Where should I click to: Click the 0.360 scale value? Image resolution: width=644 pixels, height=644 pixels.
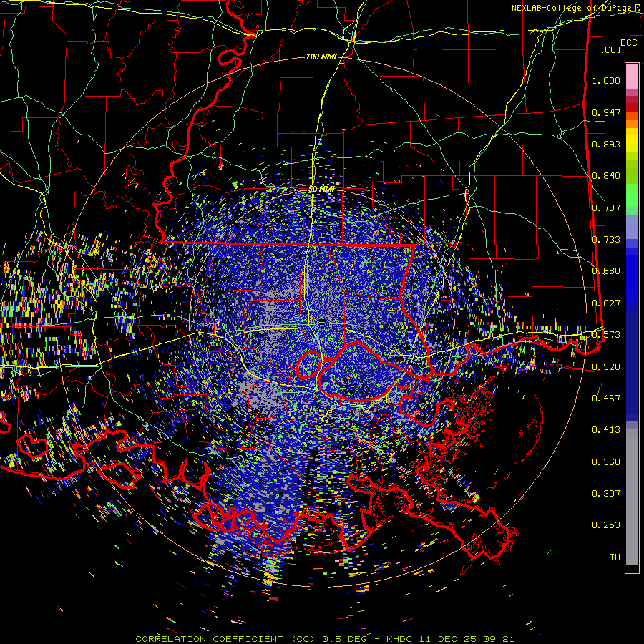point(606,462)
